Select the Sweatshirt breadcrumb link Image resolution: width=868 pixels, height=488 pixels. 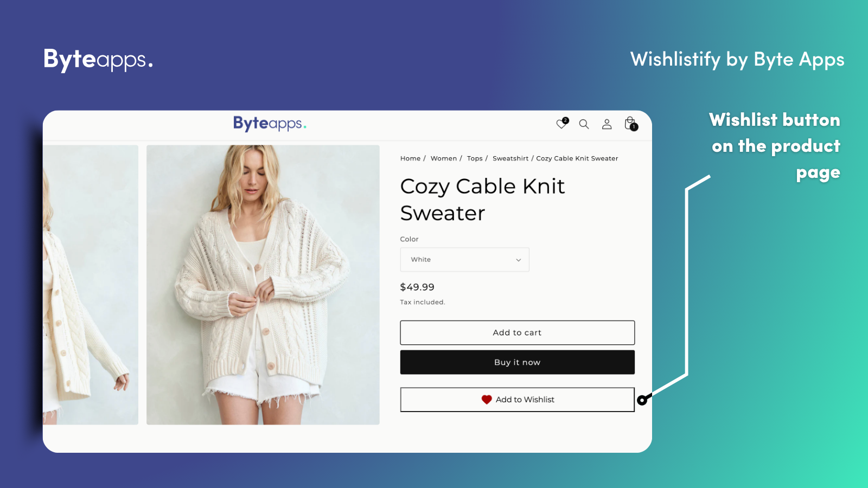(510, 158)
